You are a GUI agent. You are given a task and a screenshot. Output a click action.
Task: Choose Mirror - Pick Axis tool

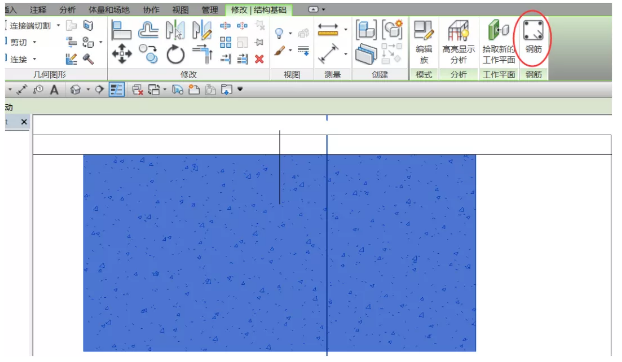[175, 31]
